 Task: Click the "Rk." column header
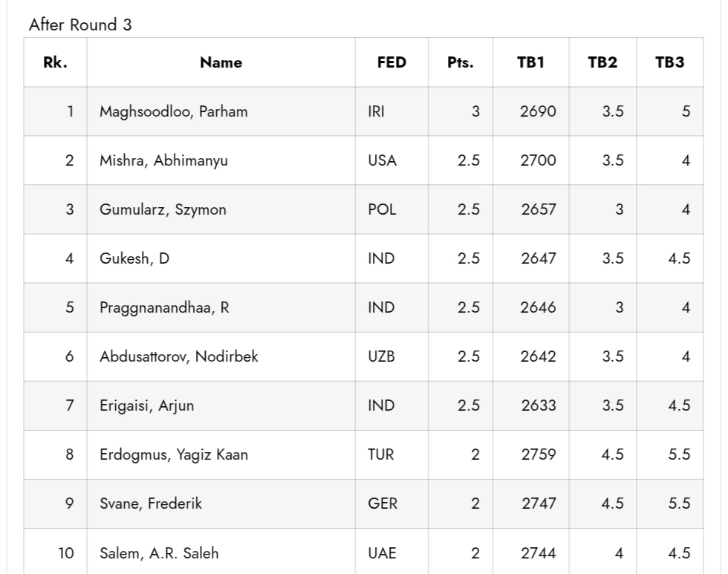(55, 63)
